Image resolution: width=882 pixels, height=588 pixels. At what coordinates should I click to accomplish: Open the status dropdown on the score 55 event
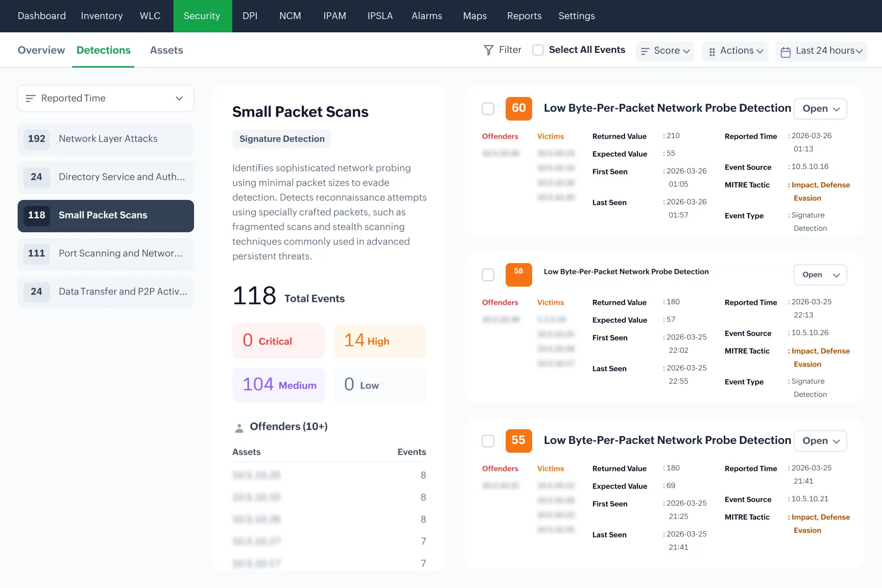(x=820, y=441)
